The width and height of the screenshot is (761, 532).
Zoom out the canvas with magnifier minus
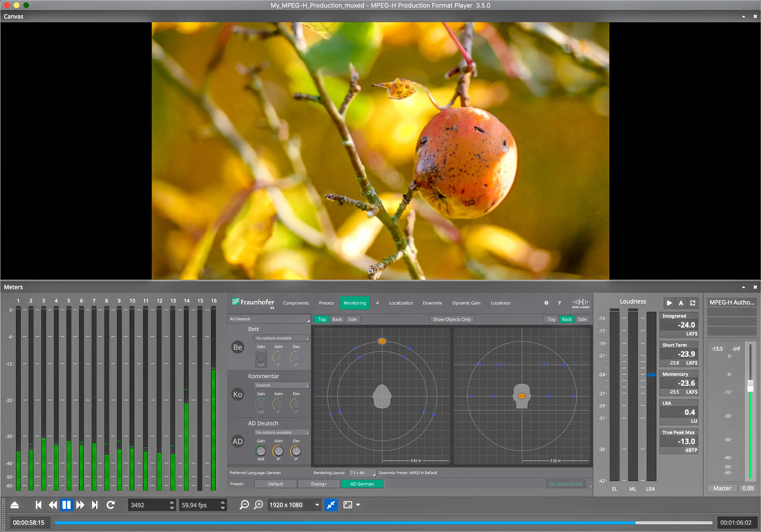(244, 505)
